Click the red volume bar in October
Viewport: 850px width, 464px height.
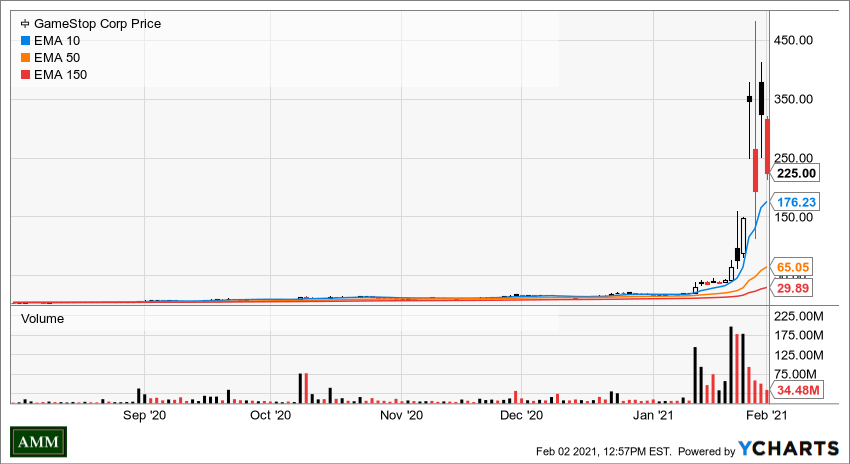pyautogui.click(x=306, y=389)
